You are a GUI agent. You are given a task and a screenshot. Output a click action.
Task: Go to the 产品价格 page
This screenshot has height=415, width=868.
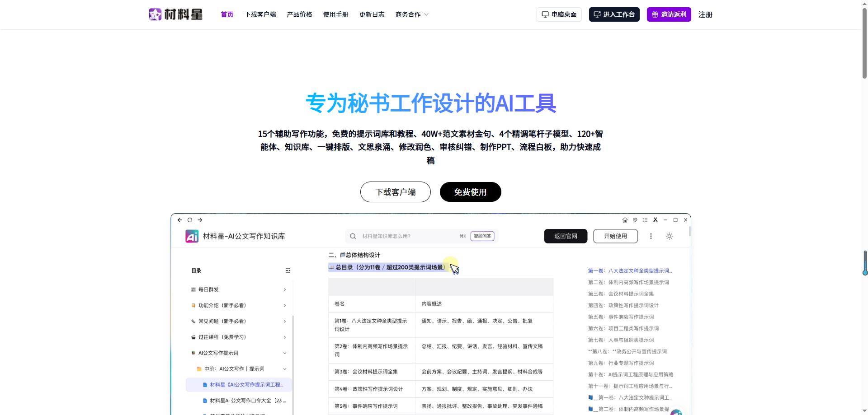[299, 14]
